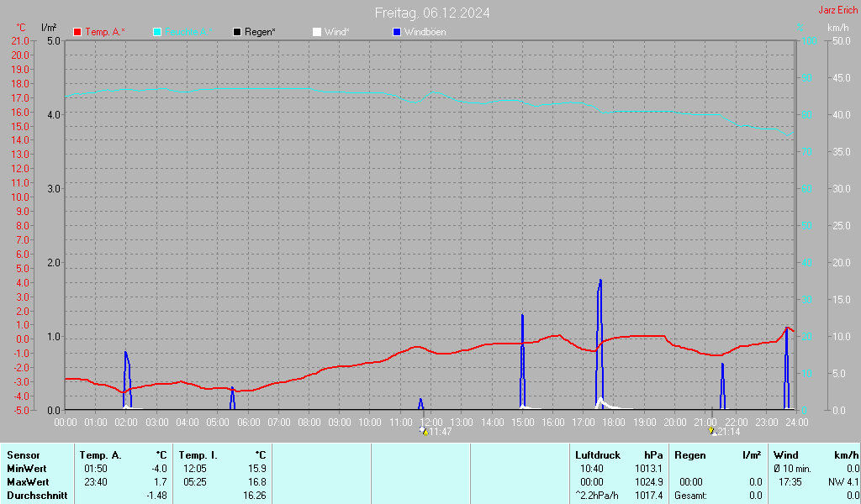Click the white Wind legend square
The width and height of the screenshot is (861, 504).
tap(316, 32)
